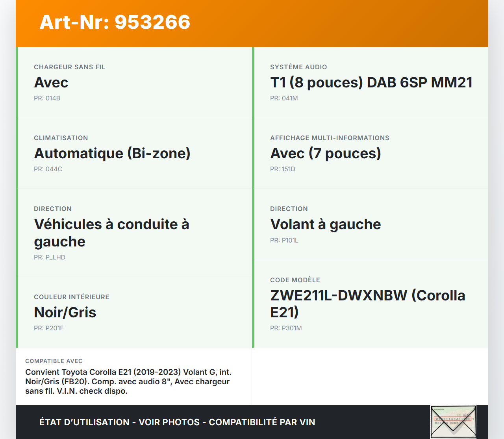Select Véhicules à conduite à gauche
The image size is (504, 439).
click(x=111, y=233)
